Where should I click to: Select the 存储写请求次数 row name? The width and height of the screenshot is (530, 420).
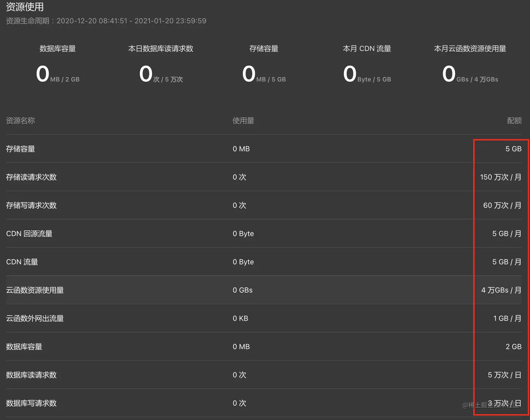31,205
